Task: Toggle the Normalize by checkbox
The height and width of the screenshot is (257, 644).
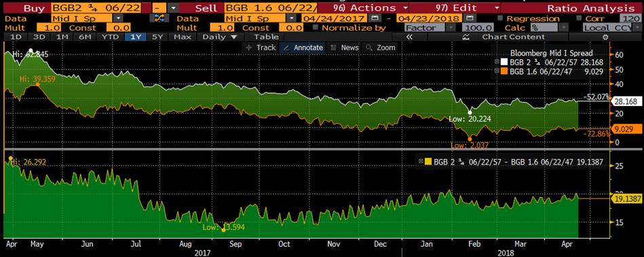Action: 316,28
